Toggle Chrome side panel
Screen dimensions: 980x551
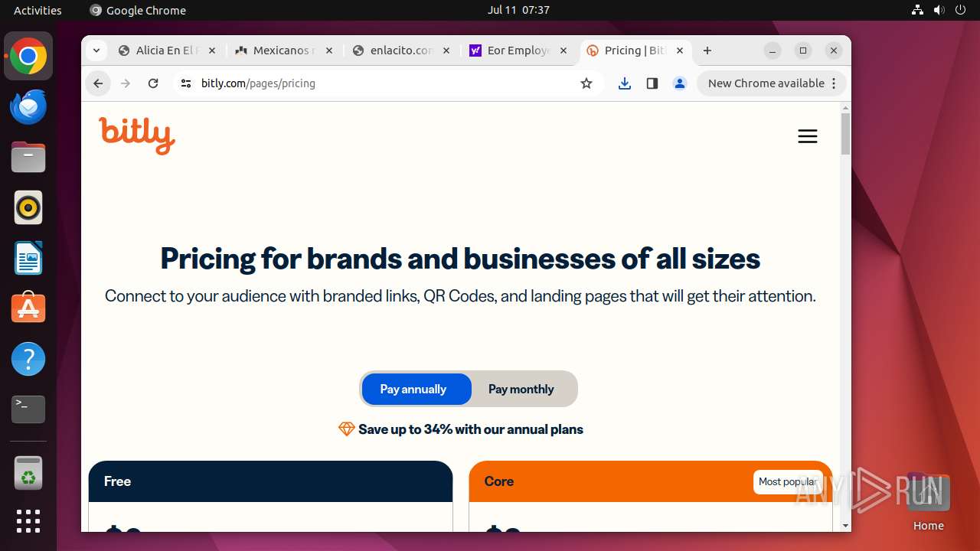click(x=652, y=83)
